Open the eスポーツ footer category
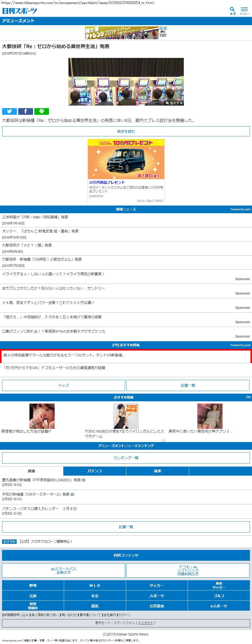Screen dimensions: 252x644 pyautogui.click(x=219, y=606)
